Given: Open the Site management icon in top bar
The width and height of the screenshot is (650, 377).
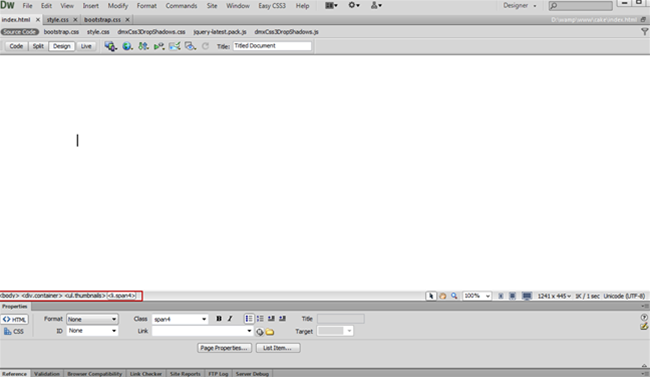Looking at the screenshot, I should 376,5.
